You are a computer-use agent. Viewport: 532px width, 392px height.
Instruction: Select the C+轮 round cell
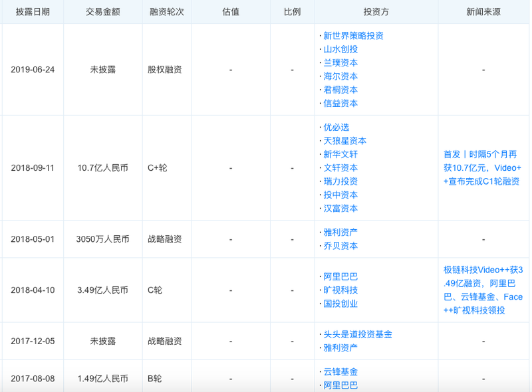158,168
